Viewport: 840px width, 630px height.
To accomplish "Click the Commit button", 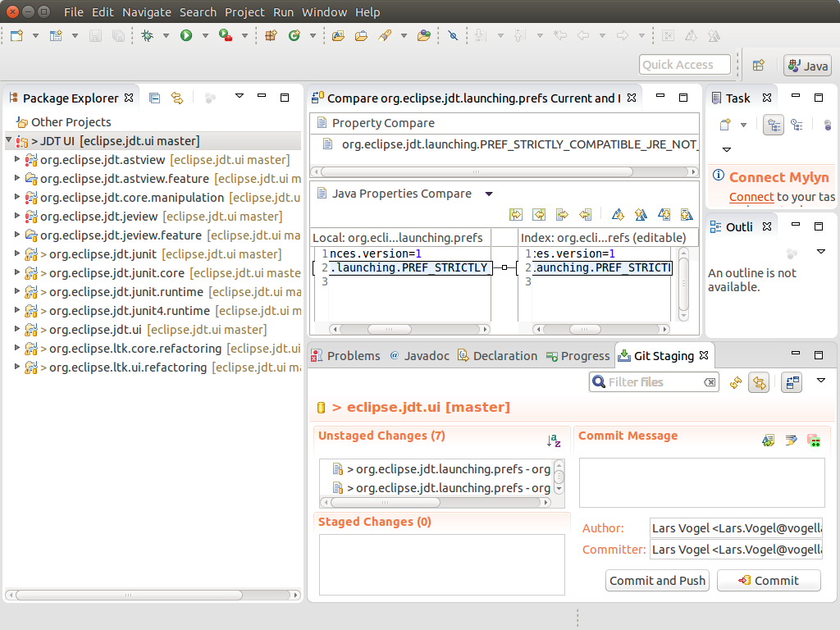I will coord(769,581).
